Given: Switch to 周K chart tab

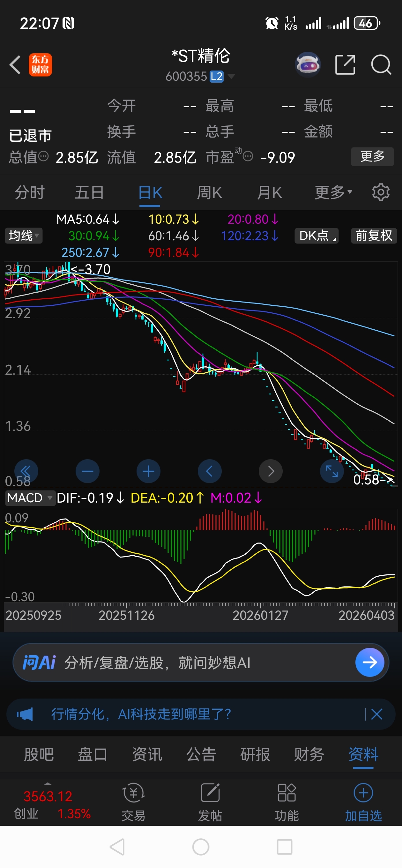Looking at the screenshot, I should [210, 192].
